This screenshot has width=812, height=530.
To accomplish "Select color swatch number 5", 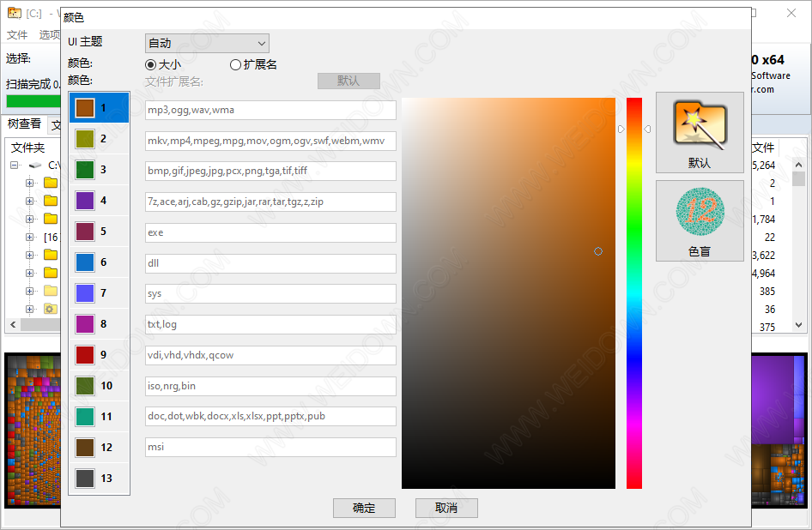I will pos(85,232).
